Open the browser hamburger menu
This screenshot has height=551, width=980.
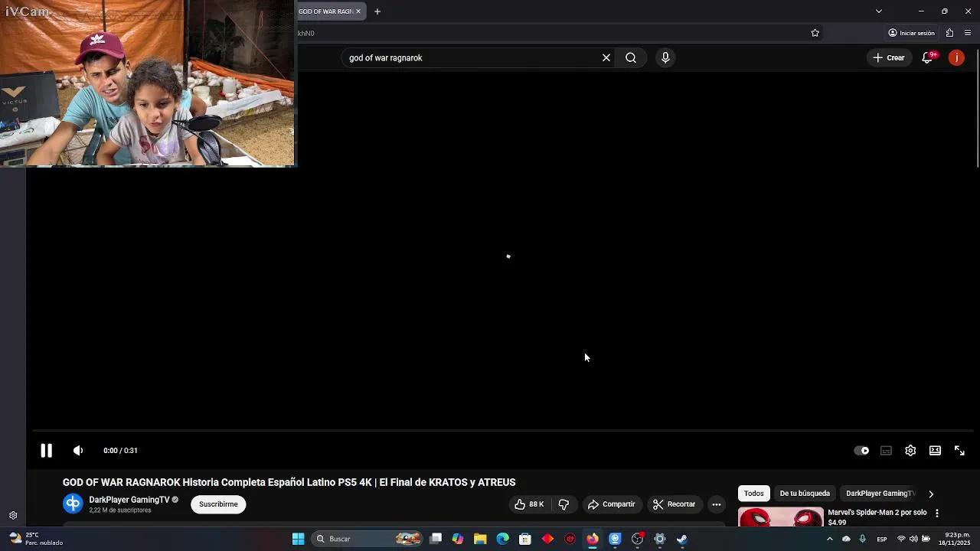click(968, 33)
